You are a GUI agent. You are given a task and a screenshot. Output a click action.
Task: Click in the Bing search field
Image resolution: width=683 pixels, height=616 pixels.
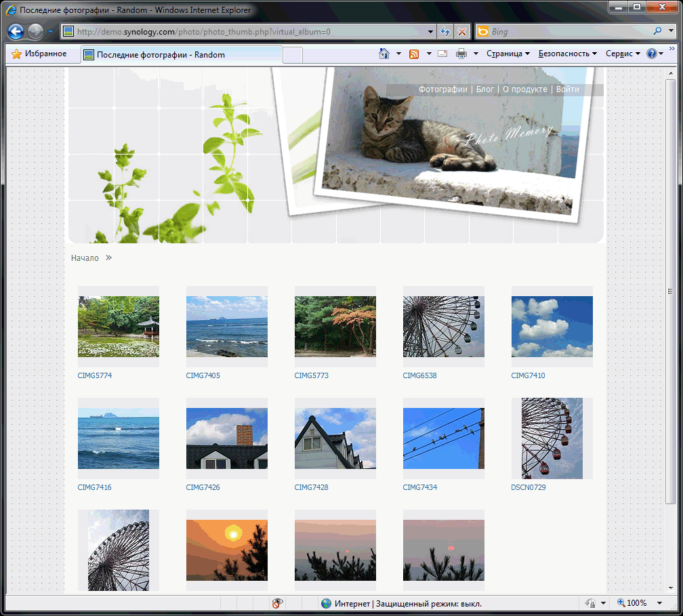(569, 32)
